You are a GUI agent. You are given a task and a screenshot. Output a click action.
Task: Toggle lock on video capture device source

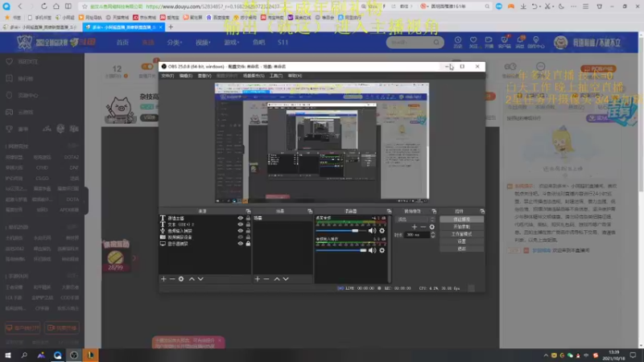(248, 237)
